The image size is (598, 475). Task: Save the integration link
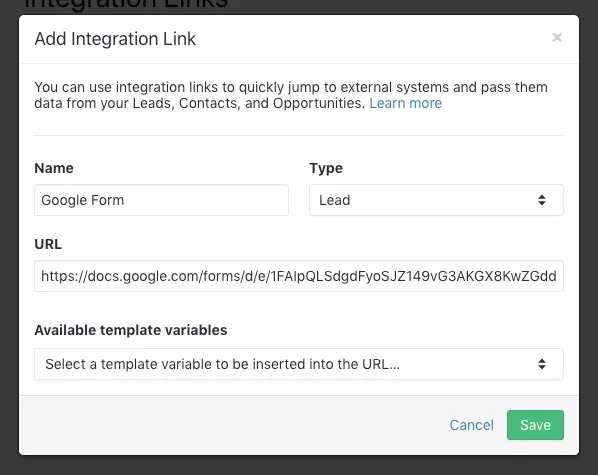(x=535, y=425)
